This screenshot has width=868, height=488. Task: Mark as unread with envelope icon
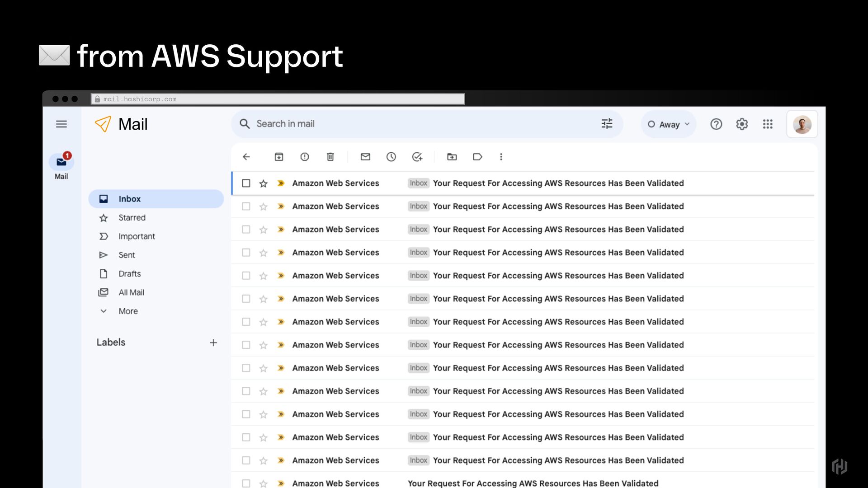tap(365, 157)
